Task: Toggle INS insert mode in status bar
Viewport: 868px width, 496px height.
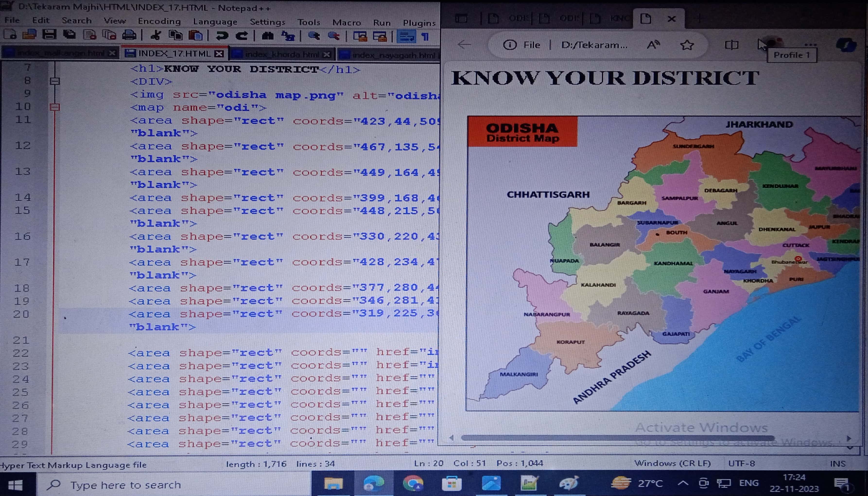Action: pyautogui.click(x=837, y=464)
